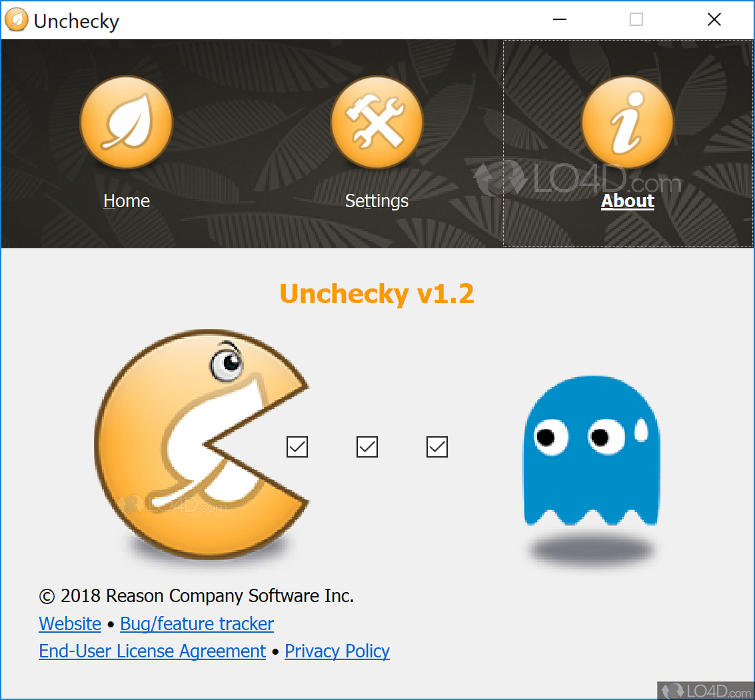Click the Unchecky title bar logo
The width and height of the screenshot is (755, 700).
(x=17, y=20)
